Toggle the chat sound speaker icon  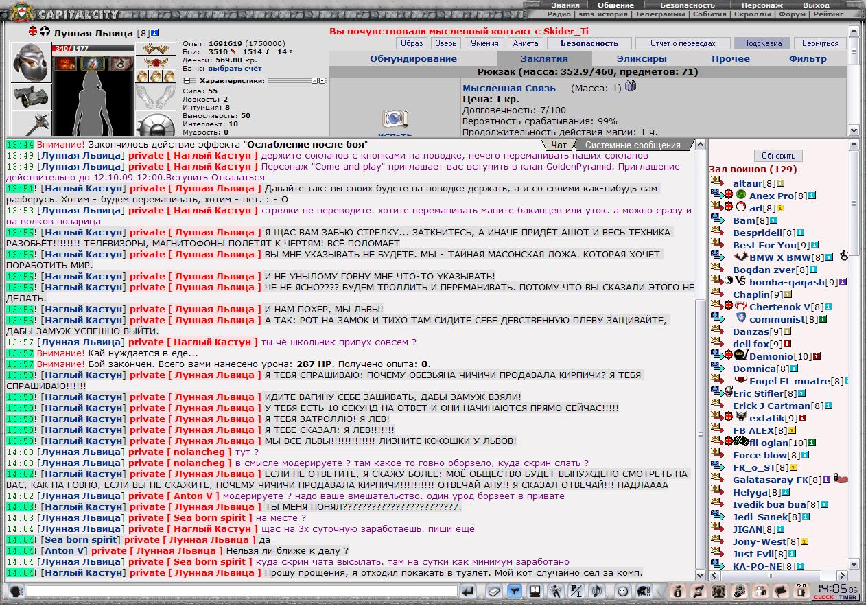click(x=597, y=591)
